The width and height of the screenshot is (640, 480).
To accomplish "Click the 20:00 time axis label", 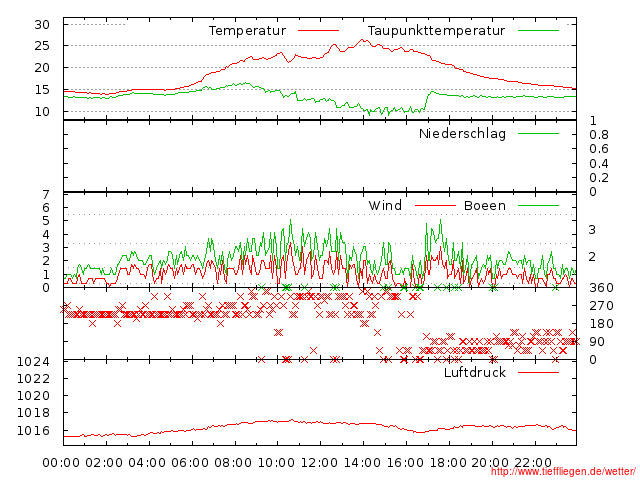I will pos(490,463).
